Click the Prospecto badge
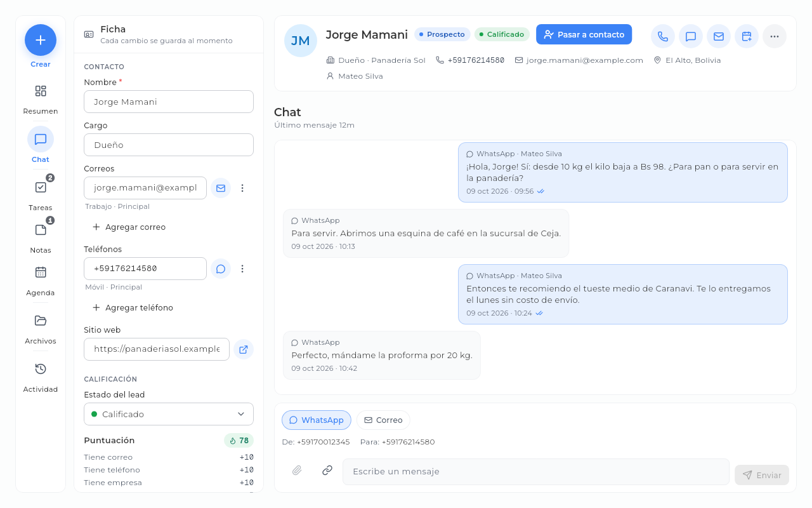Image resolution: width=812 pixels, height=508 pixels. point(442,34)
